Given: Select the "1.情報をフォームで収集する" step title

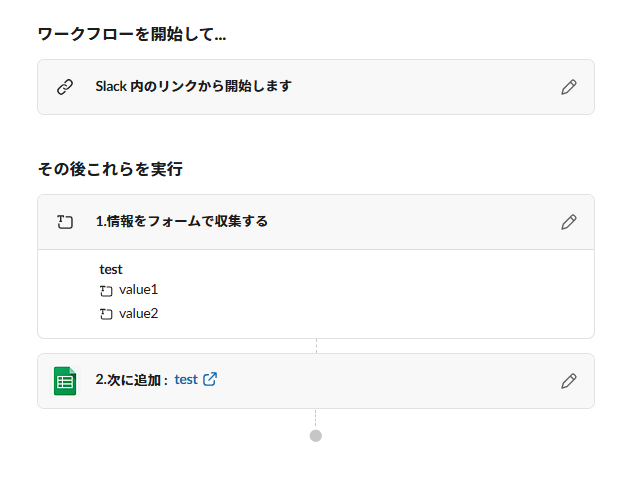Looking at the screenshot, I should [x=181, y=222].
